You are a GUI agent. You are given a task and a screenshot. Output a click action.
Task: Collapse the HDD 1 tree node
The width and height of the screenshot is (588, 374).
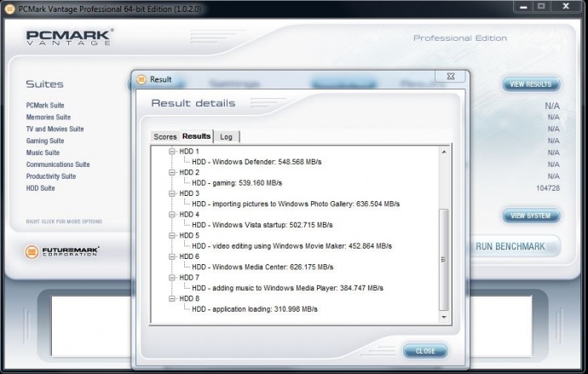172,152
